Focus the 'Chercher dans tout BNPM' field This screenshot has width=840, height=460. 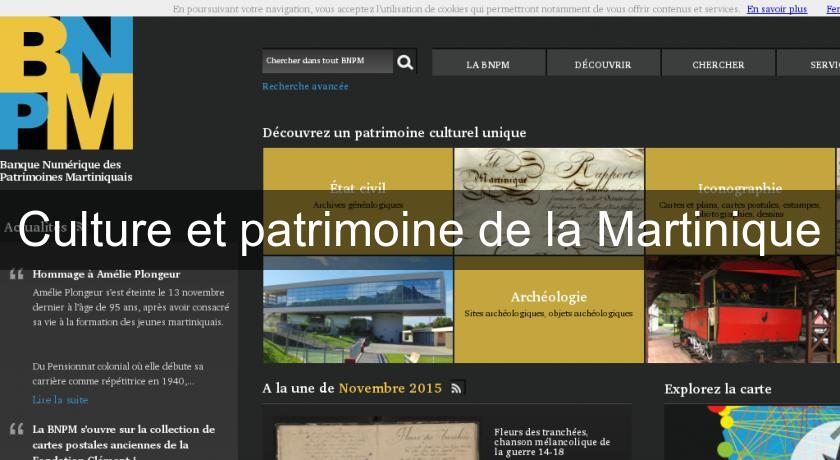(328, 62)
